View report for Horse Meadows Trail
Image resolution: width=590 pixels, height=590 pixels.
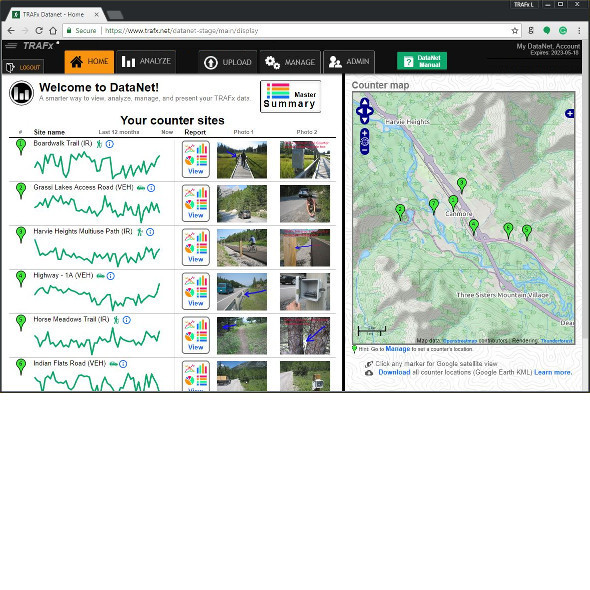coord(196,335)
